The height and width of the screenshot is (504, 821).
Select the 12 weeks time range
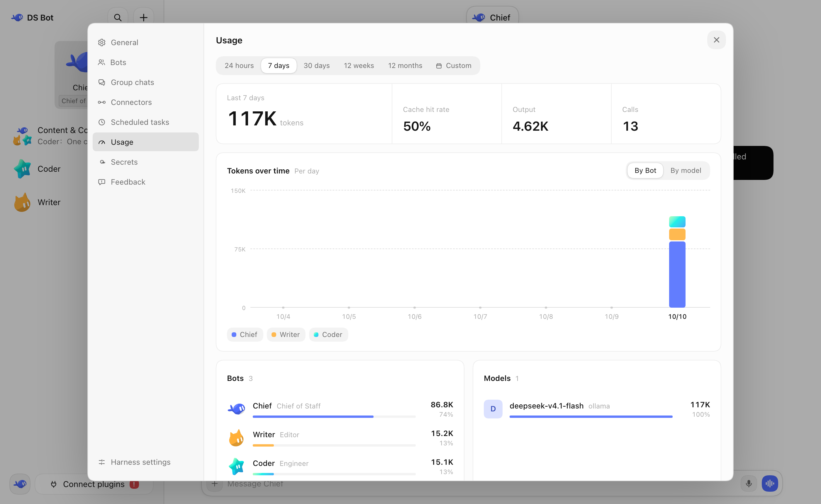coord(359,66)
